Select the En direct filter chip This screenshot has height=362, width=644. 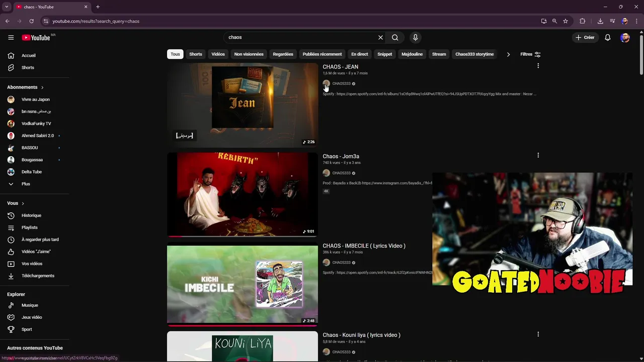(359, 54)
